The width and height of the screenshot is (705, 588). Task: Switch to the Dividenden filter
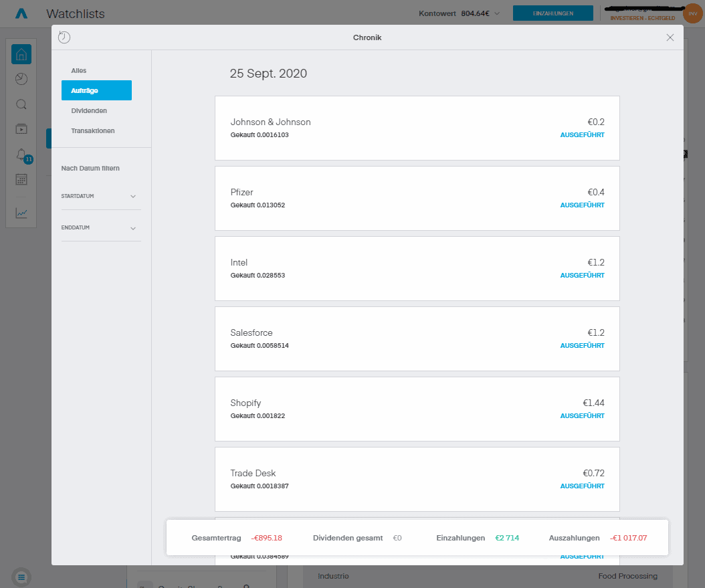pos(89,110)
